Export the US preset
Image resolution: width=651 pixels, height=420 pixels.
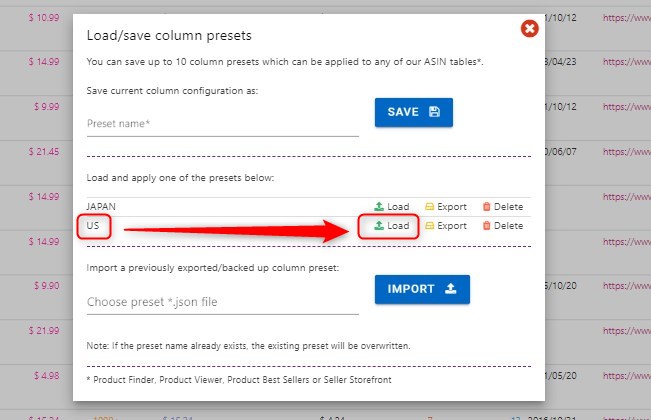(446, 226)
